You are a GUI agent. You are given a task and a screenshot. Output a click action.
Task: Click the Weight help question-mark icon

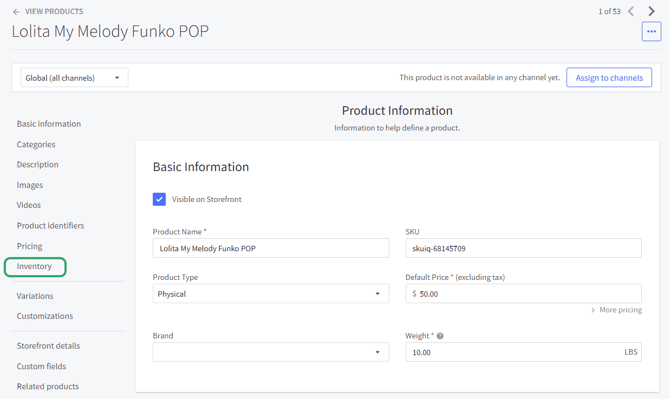coord(440,336)
